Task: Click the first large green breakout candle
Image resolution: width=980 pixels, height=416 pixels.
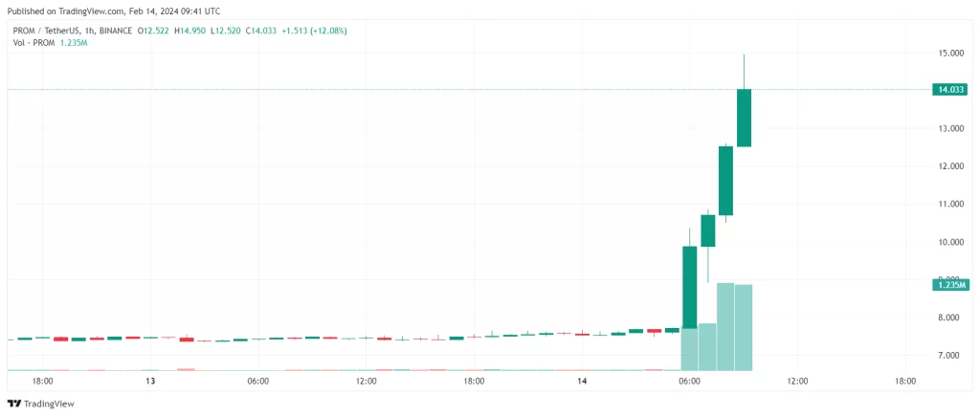Action: tap(689, 287)
